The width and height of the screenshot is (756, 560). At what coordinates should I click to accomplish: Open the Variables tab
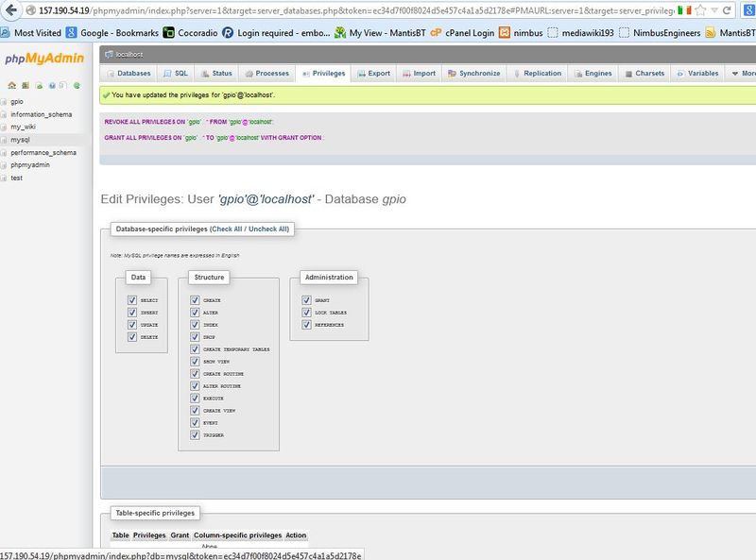coord(697,74)
